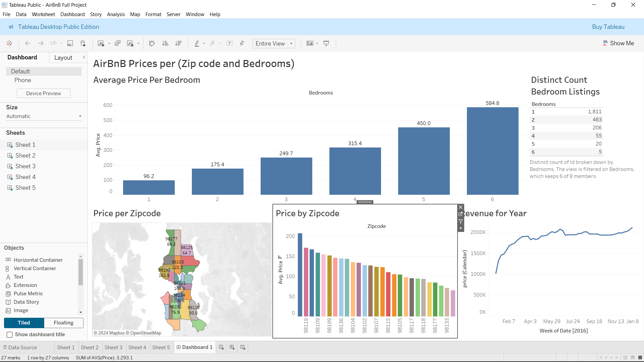644x362 pixels.
Task: Click the New Story tab icon at bottom
Action: (x=243, y=347)
